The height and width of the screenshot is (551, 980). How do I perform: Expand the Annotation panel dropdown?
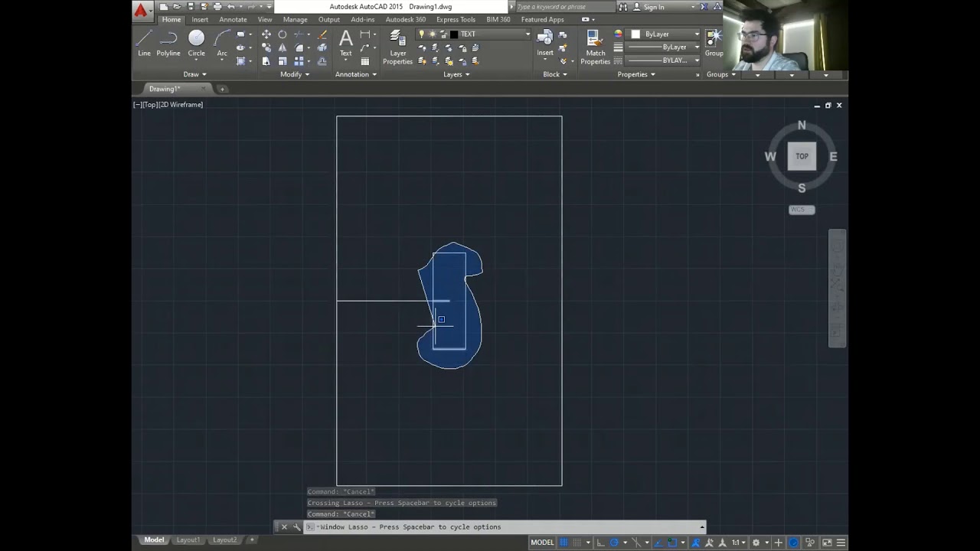(356, 74)
